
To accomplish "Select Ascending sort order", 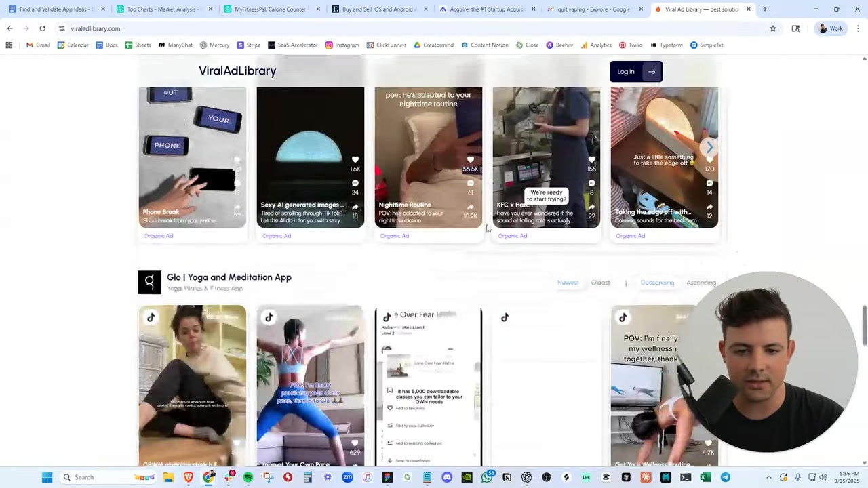I will tap(701, 283).
